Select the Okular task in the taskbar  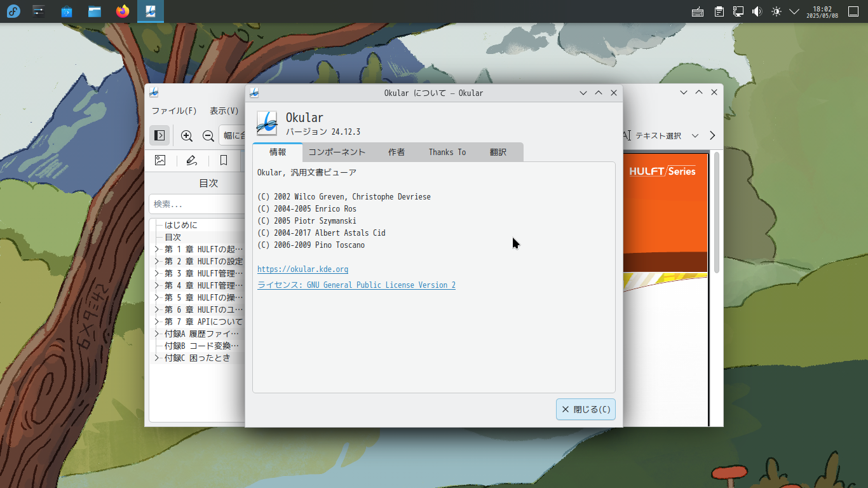coord(151,11)
